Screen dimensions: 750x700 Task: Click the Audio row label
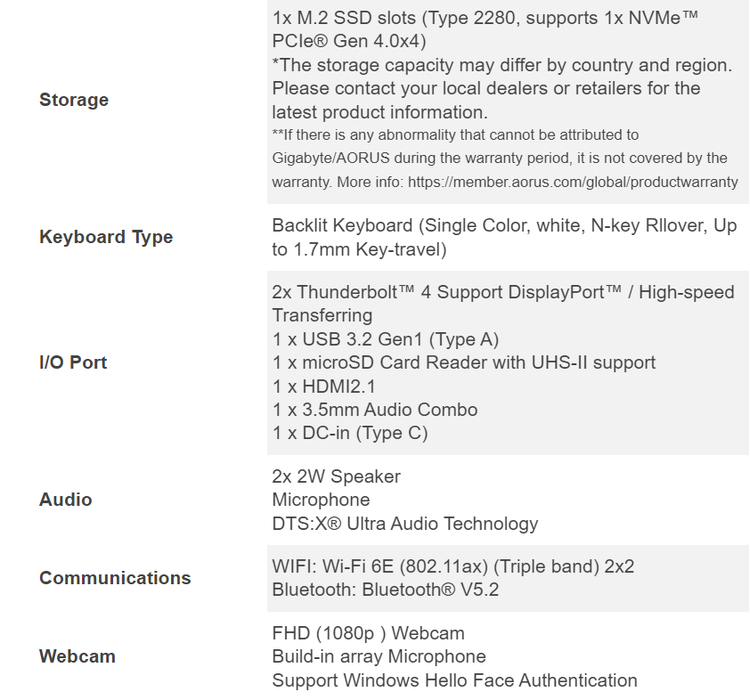[x=66, y=500]
